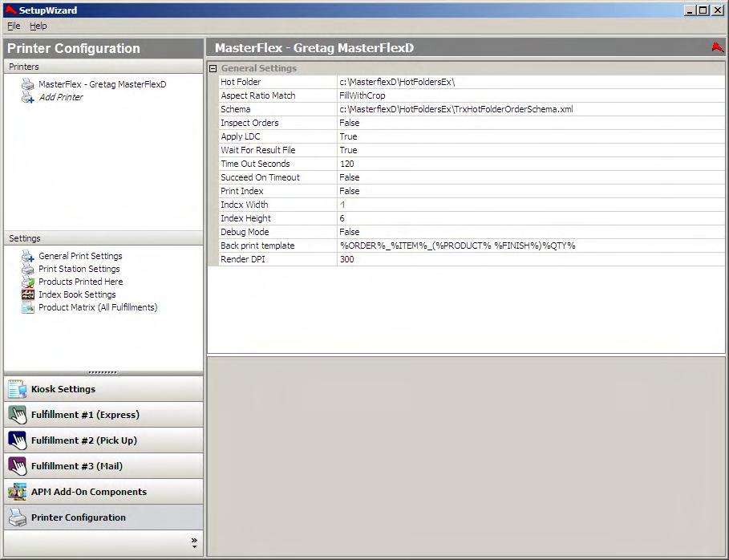Viewport: 729px width, 560px height.
Task: Click the MasterFlex printer icon in Printers list
Action: point(28,84)
